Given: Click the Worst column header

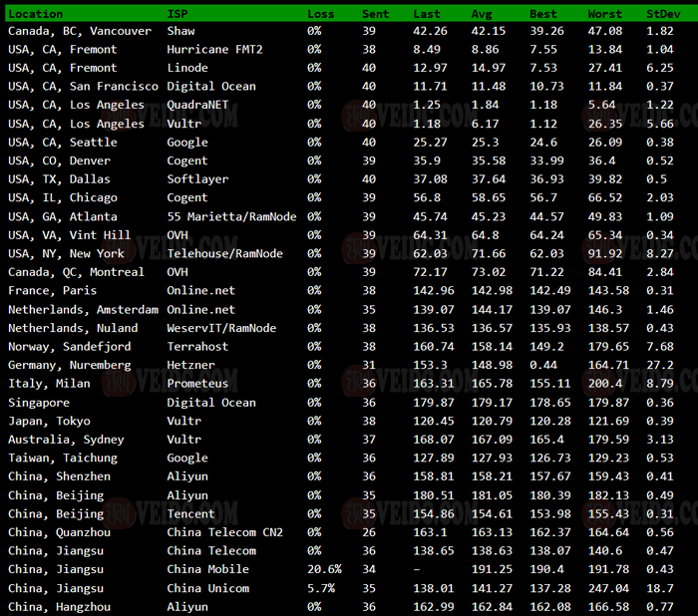Looking at the screenshot, I should (604, 14).
